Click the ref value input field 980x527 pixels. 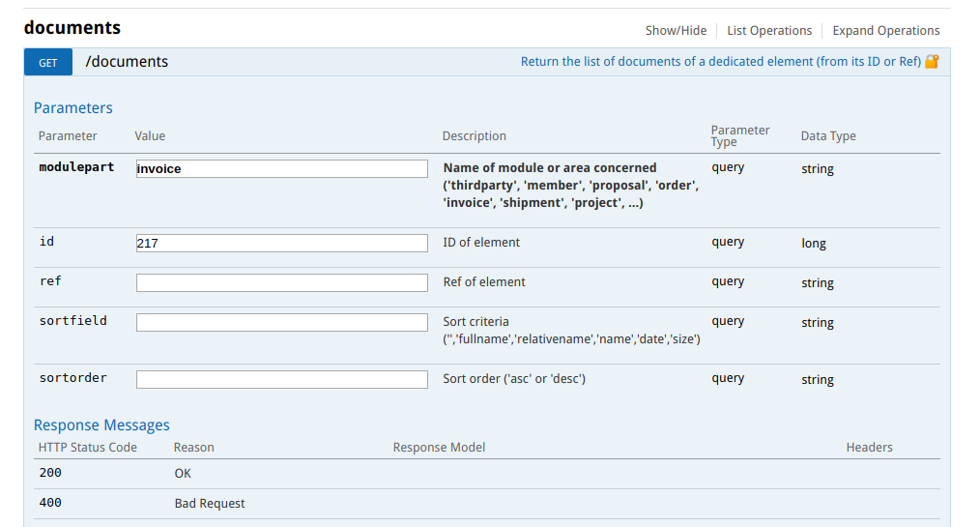[282, 282]
